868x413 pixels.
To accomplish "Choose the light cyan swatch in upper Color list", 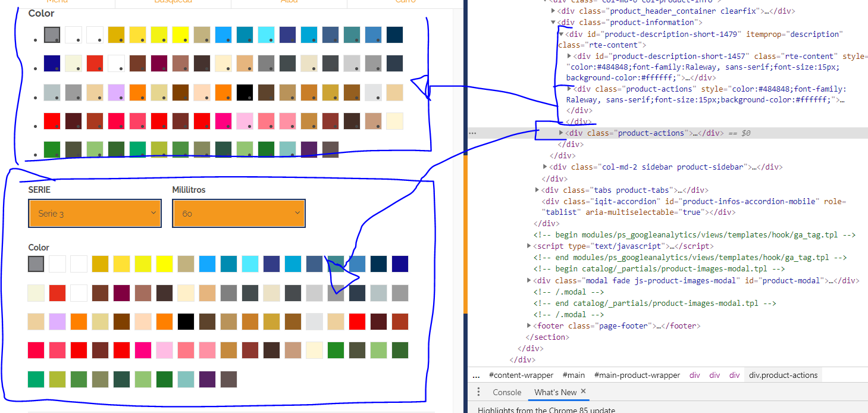I will (267, 35).
